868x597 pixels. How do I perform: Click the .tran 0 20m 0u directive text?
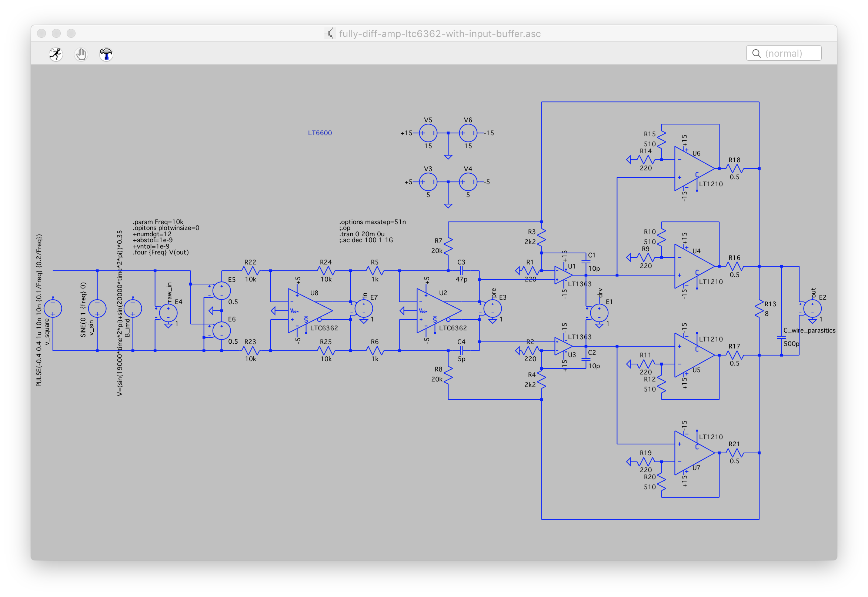(x=362, y=234)
